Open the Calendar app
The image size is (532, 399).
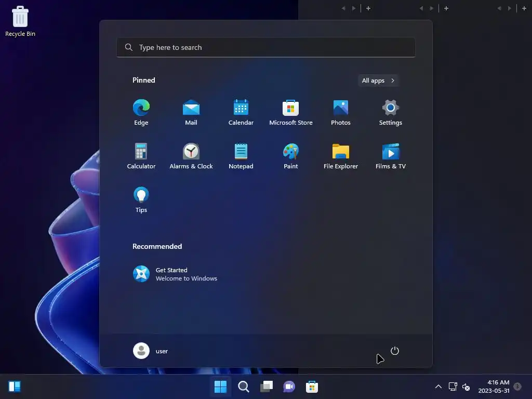[241, 113]
